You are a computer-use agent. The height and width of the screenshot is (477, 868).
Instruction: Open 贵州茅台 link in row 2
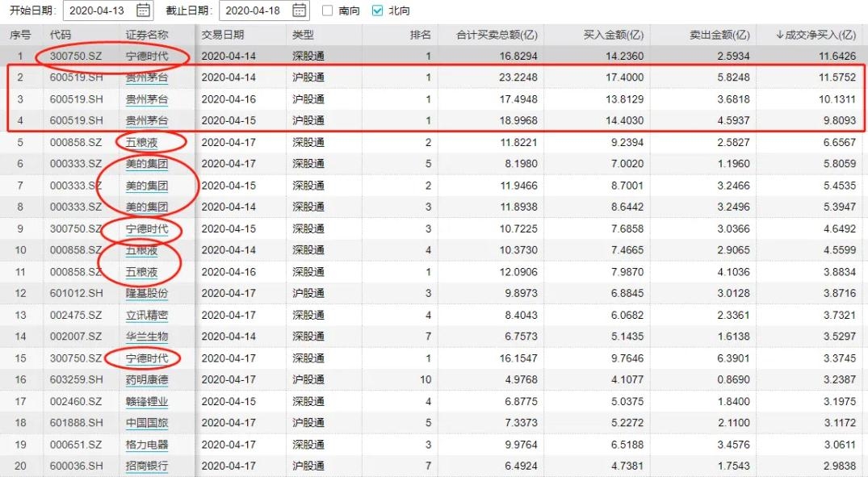tap(147, 77)
